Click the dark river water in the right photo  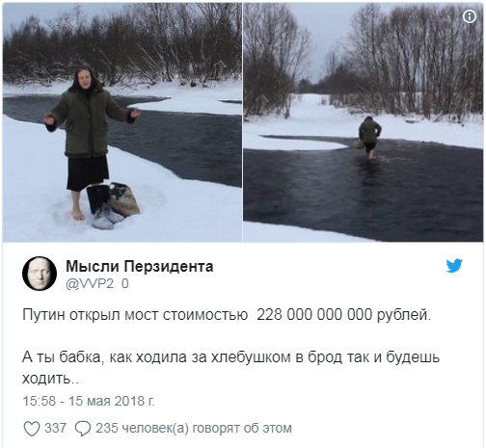tap(363, 190)
